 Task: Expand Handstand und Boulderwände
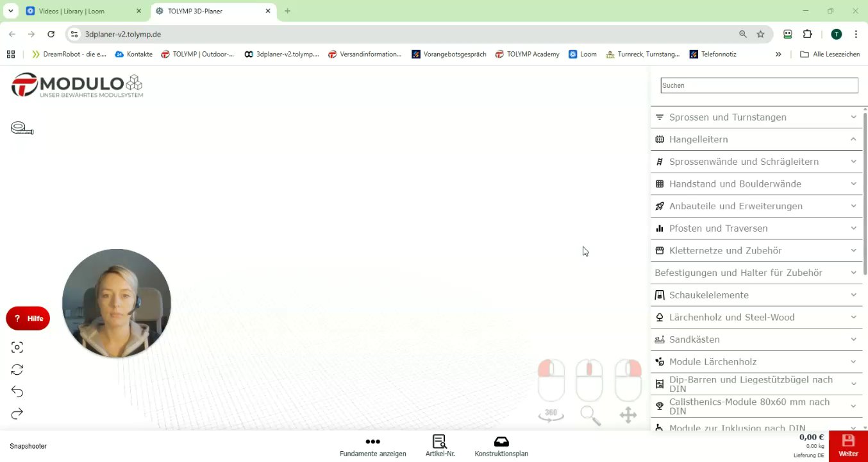756,184
